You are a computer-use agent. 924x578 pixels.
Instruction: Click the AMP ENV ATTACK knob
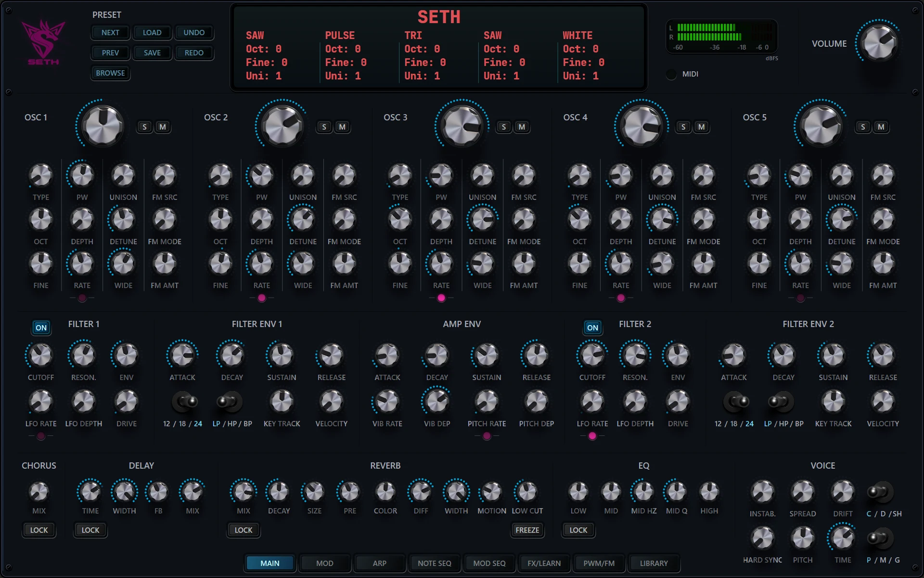[x=387, y=355]
